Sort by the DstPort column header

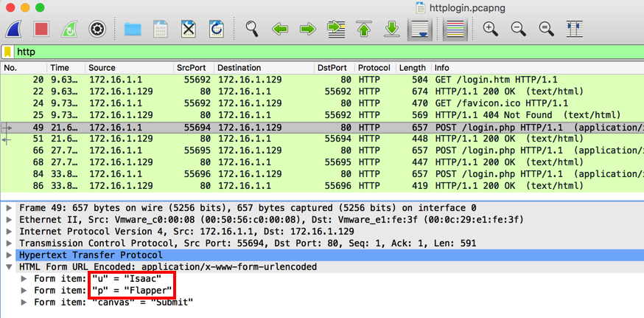[335, 68]
